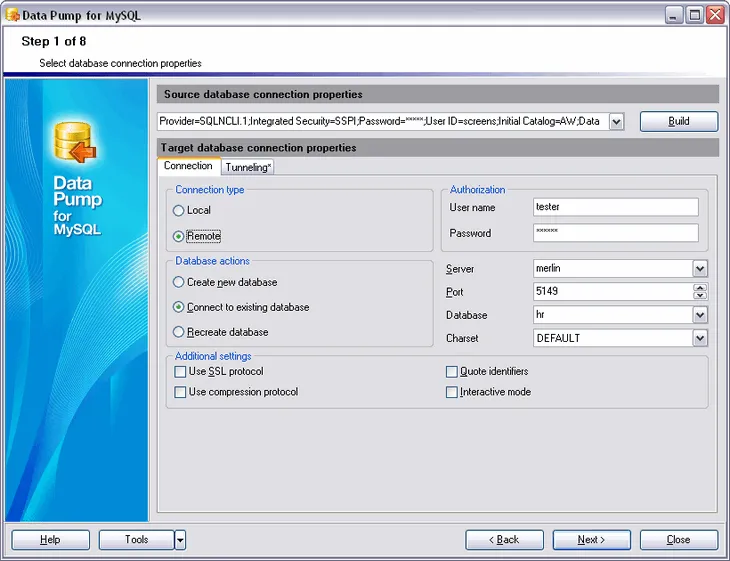The image size is (730, 561).
Task: Click 'Source database connection properties' header
Action: pyautogui.click(x=263, y=95)
